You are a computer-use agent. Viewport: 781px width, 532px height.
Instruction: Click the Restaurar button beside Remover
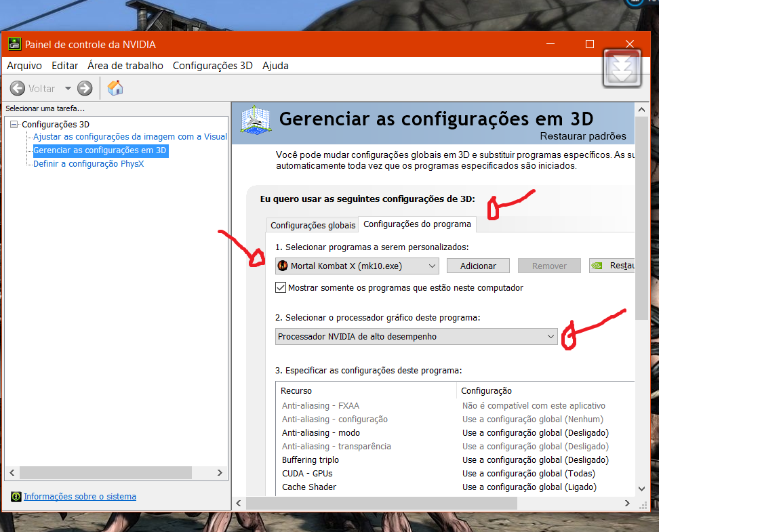click(612, 266)
